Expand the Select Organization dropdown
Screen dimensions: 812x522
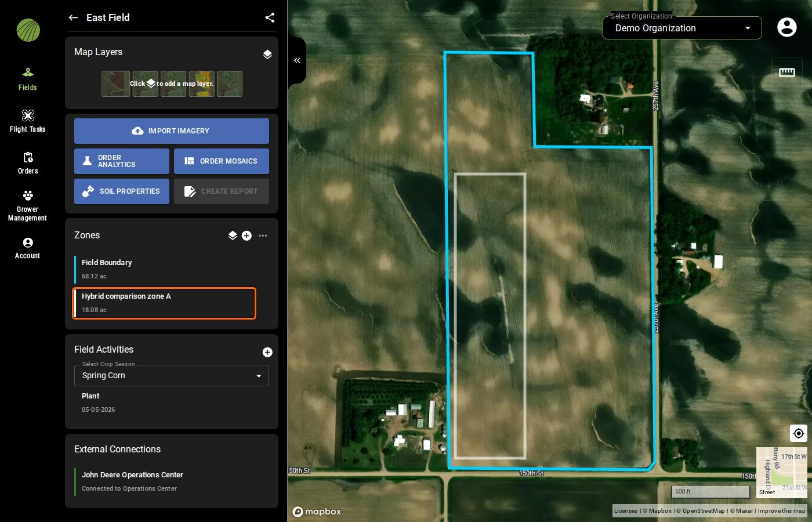coord(682,28)
